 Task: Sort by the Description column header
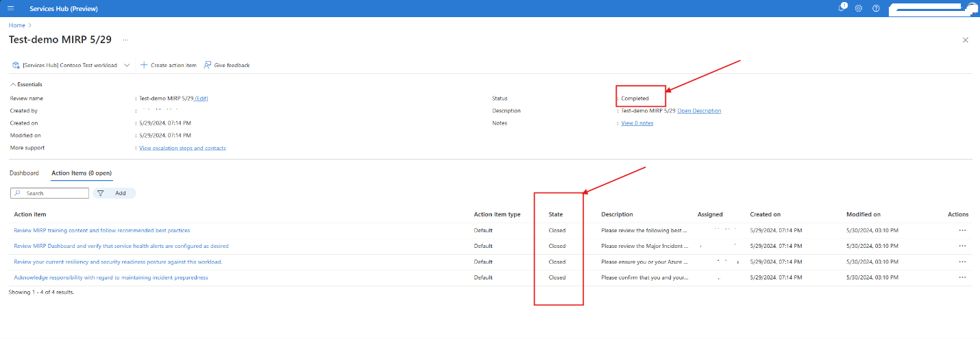pos(617,214)
